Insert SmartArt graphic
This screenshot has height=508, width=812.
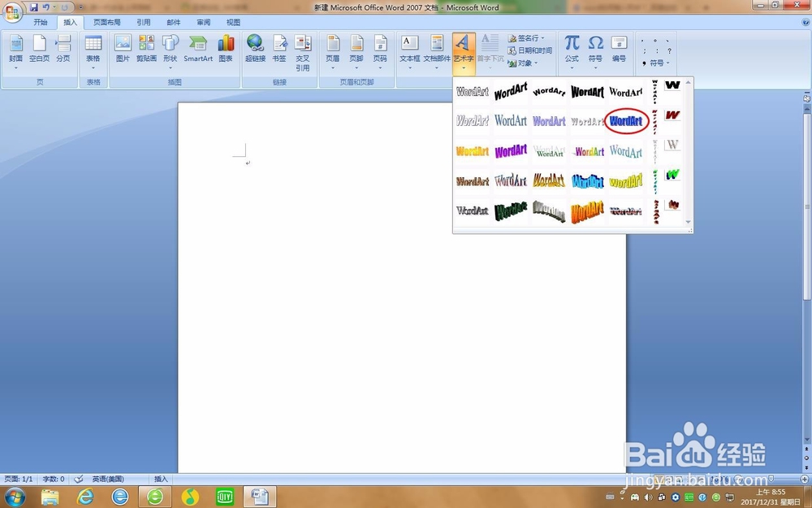pyautogui.click(x=198, y=50)
